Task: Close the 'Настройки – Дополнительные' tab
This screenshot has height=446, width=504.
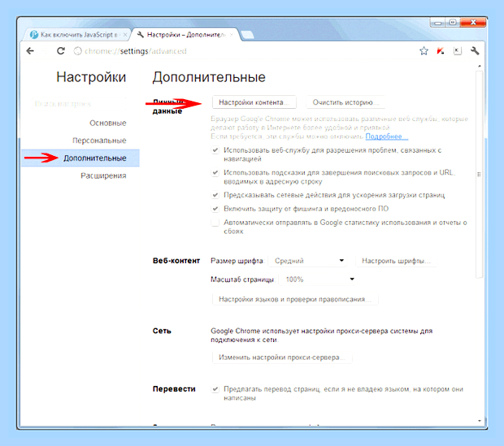Action: [231, 35]
